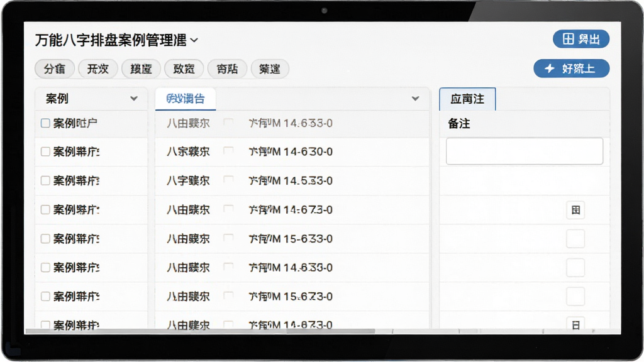Tick the 案例 checkbox in the 15-633-0 row
The image size is (644, 362).
[45, 239]
